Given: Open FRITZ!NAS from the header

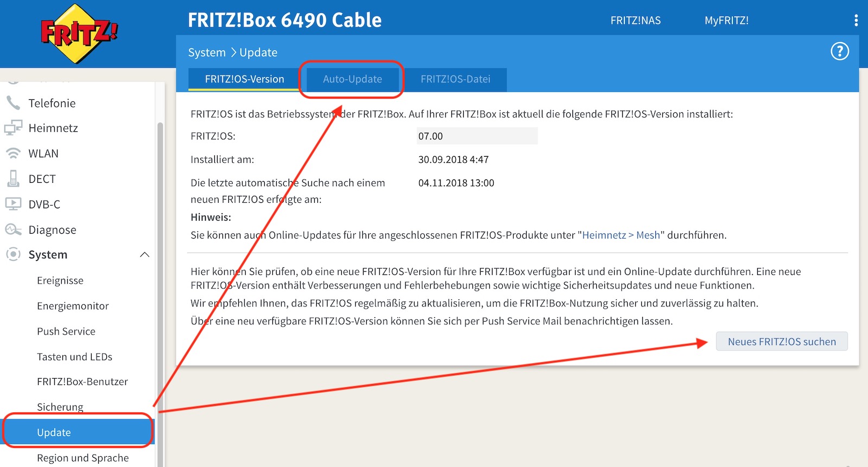Looking at the screenshot, I should [x=636, y=21].
